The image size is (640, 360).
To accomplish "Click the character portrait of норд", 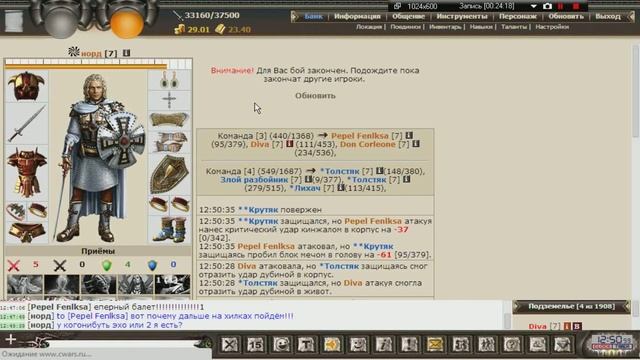I will (97, 157).
